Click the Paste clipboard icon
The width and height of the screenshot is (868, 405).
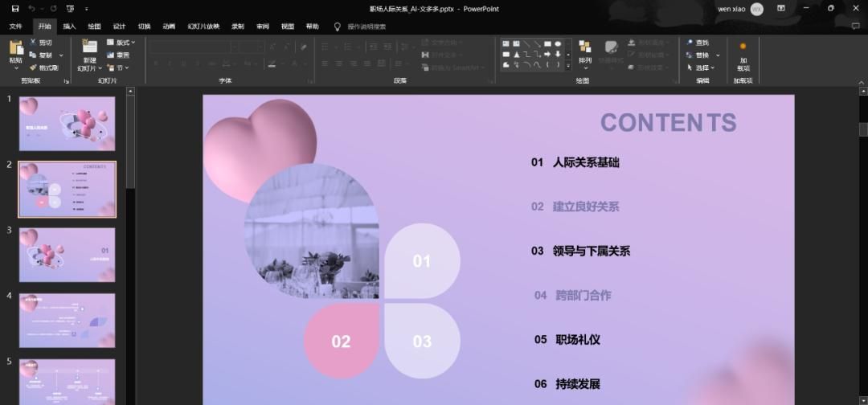16,48
